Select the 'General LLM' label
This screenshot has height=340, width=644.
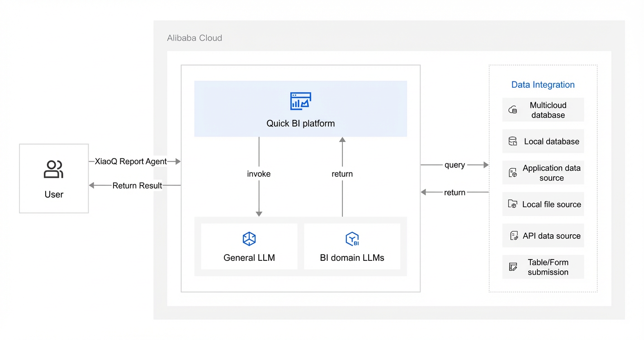[249, 258]
